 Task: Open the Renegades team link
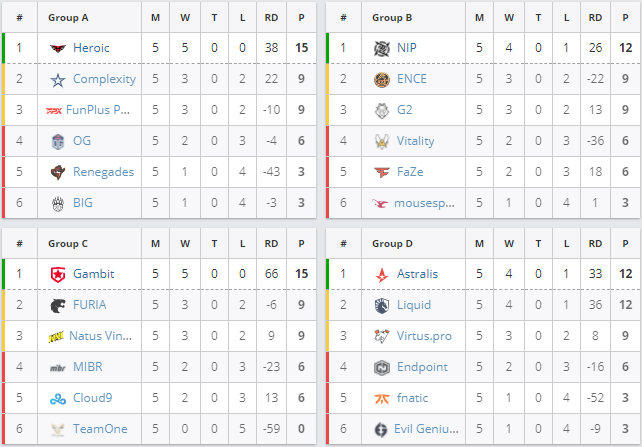tap(103, 172)
